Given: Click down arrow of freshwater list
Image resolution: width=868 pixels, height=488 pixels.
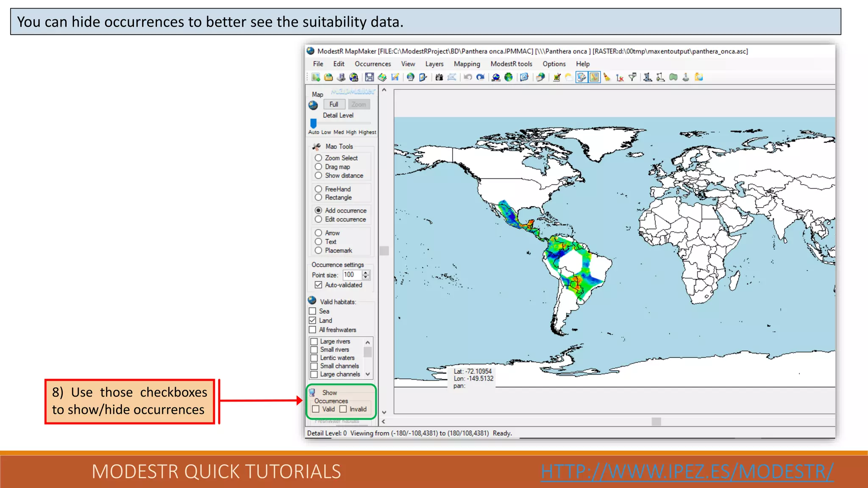Looking at the screenshot, I should (x=367, y=374).
